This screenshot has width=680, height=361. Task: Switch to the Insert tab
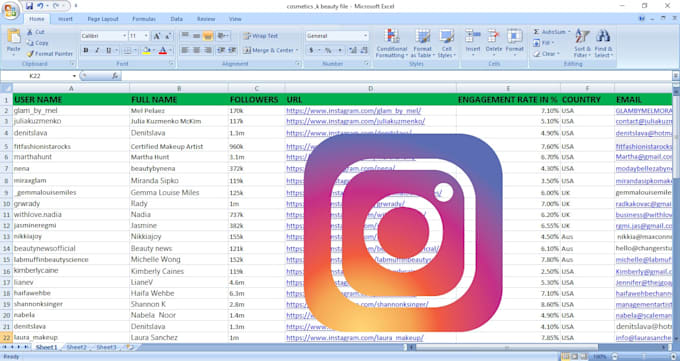click(x=65, y=19)
